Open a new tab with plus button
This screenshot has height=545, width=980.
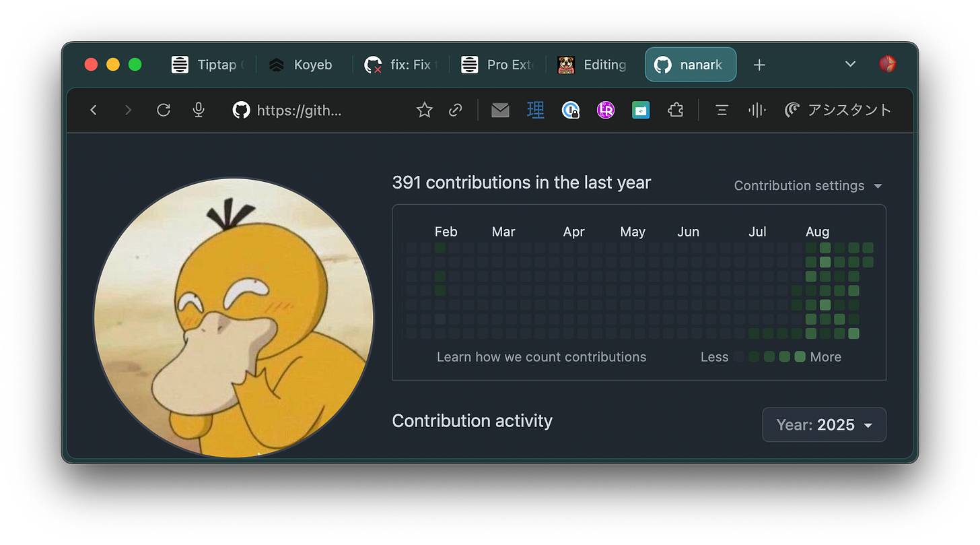point(759,65)
